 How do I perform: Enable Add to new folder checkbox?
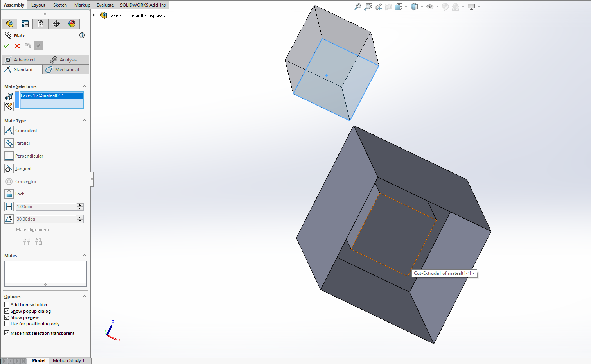click(7, 305)
